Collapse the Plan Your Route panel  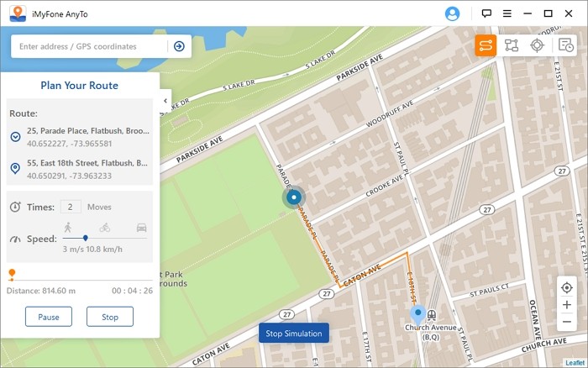coord(165,101)
